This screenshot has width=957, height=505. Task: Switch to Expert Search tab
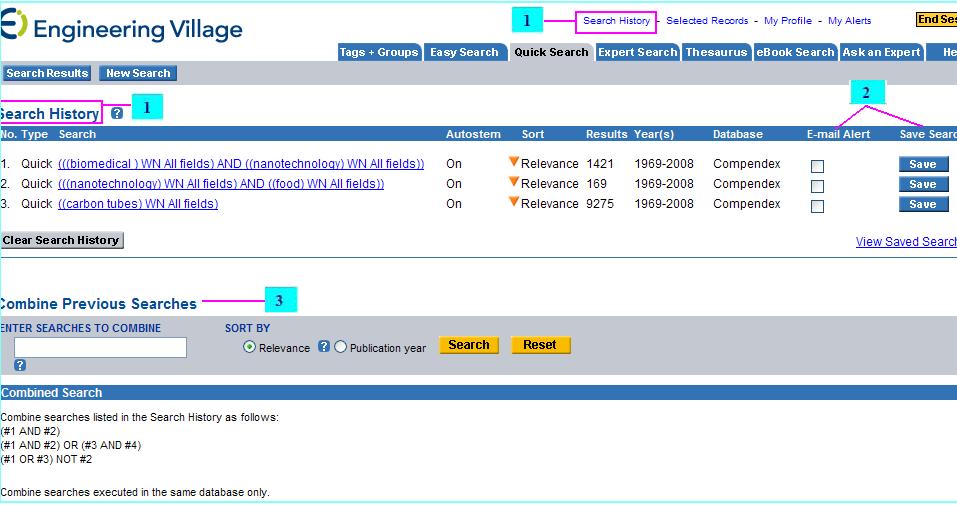coord(638,53)
